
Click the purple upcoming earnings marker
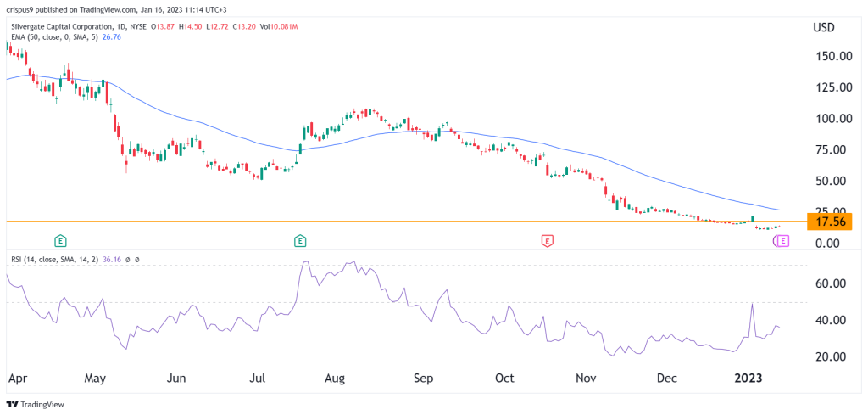click(781, 241)
